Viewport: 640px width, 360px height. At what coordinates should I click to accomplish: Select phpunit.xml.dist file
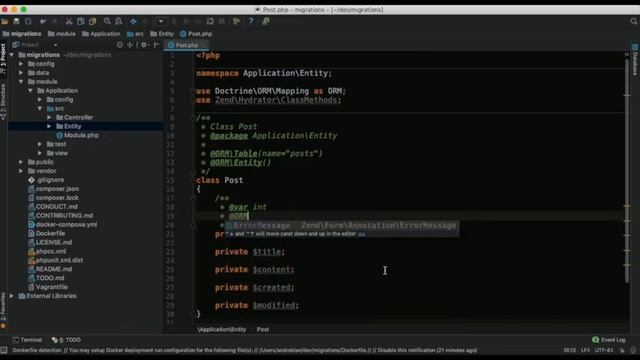pos(56,260)
